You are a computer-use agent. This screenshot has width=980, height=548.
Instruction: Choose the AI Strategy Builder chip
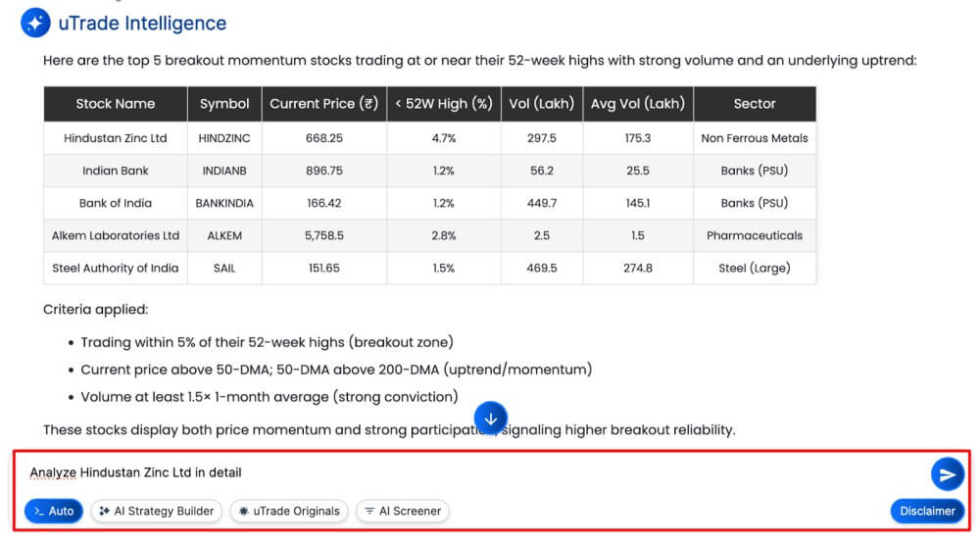click(x=156, y=511)
